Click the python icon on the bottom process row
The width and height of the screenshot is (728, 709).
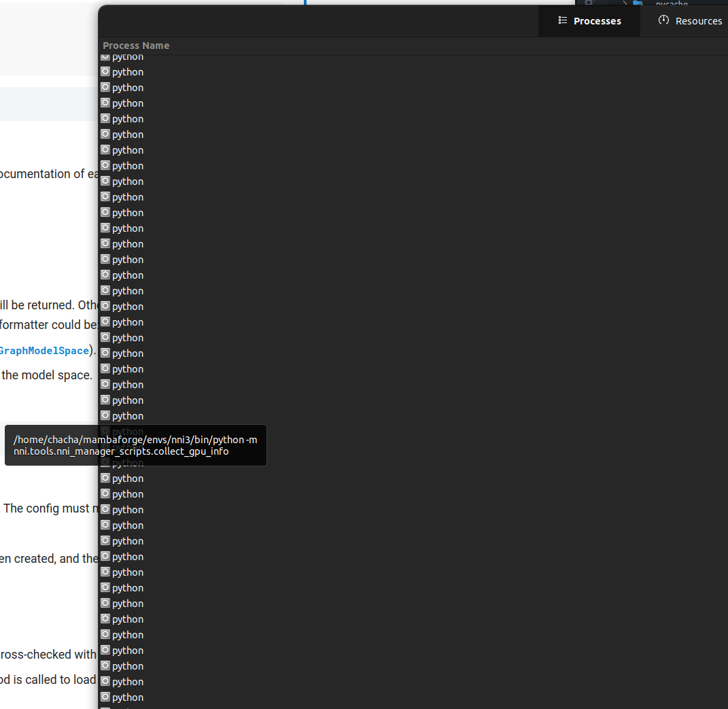click(105, 697)
